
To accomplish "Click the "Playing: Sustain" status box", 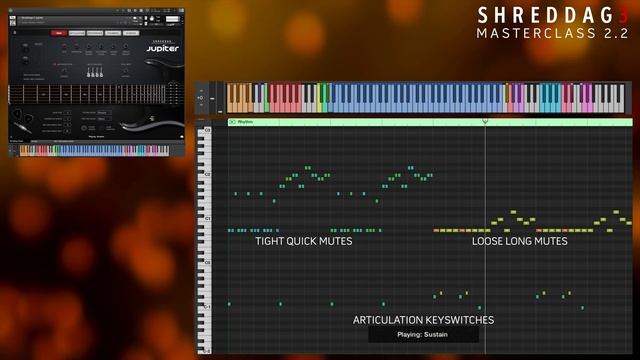I will pos(423,334).
